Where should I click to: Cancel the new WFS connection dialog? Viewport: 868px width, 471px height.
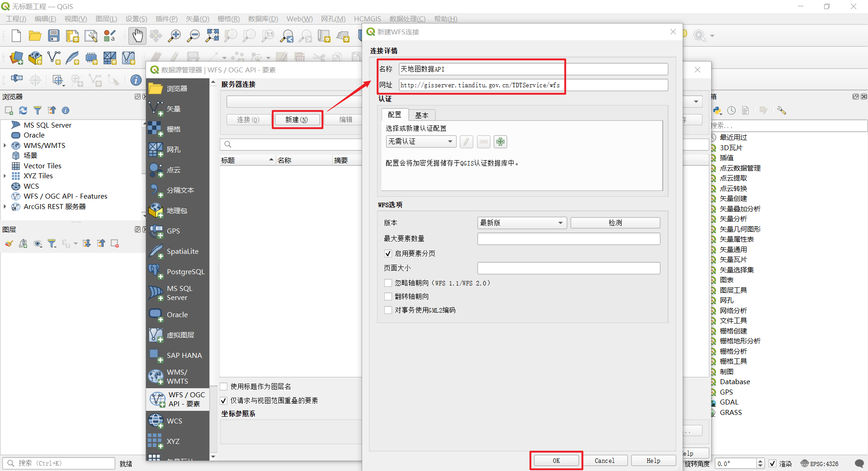[x=604, y=461]
